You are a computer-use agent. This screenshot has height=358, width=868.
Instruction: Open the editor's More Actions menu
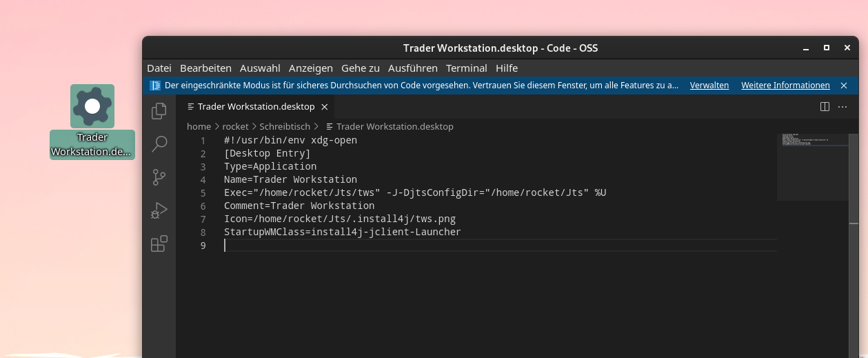pyautogui.click(x=842, y=107)
